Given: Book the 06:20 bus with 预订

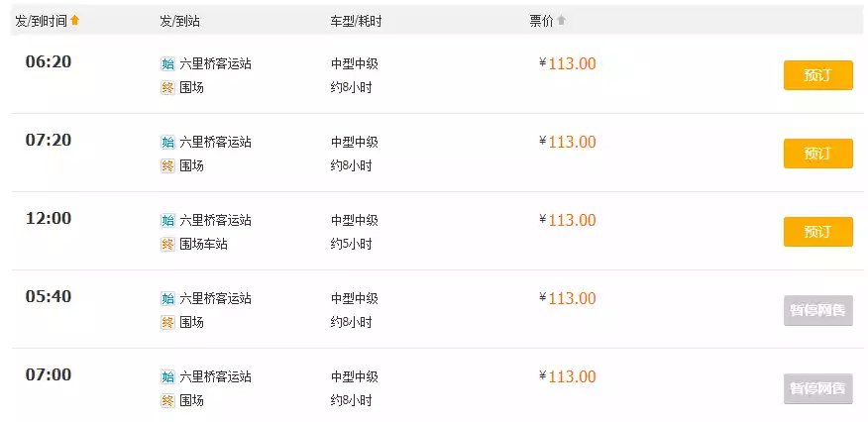Looking at the screenshot, I should (817, 75).
